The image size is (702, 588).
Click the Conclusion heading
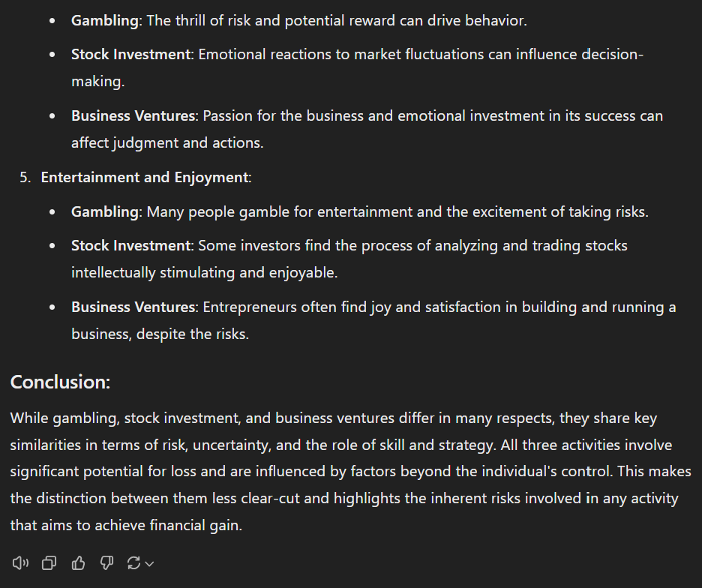(60, 382)
